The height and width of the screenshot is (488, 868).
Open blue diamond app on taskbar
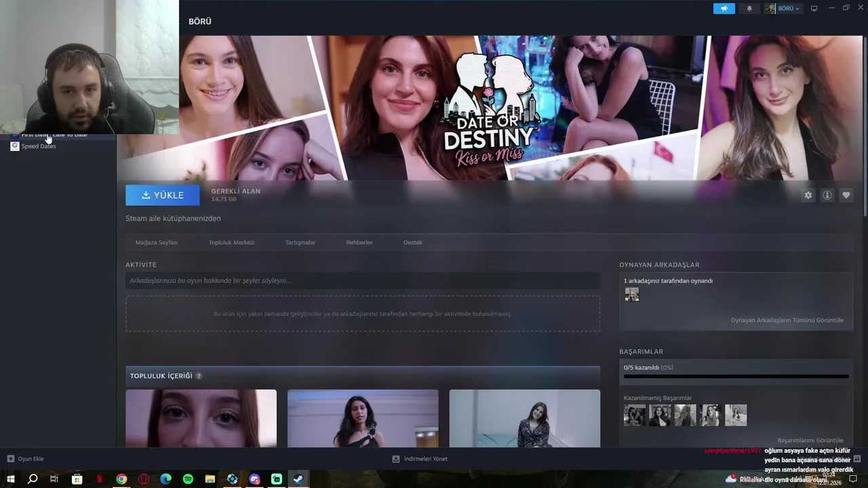(233, 479)
